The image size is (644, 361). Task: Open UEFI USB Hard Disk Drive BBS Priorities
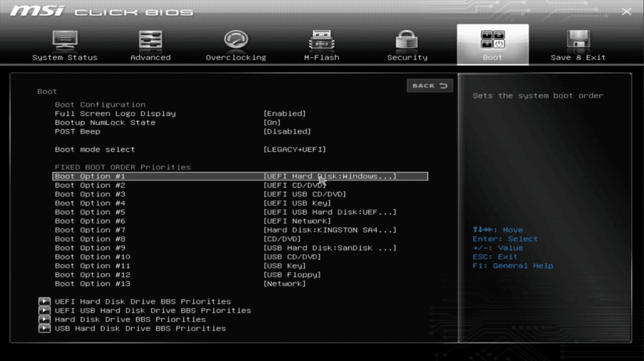click(x=153, y=310)
